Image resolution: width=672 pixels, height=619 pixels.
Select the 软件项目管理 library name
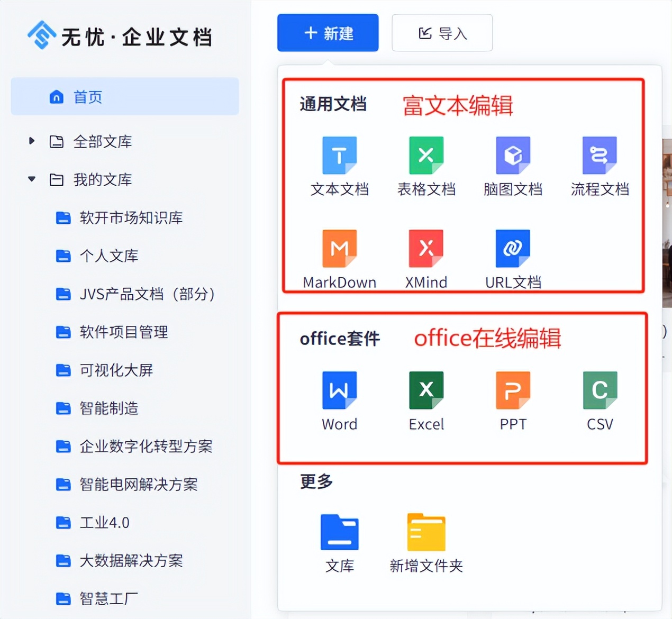(x=124, y=332)
